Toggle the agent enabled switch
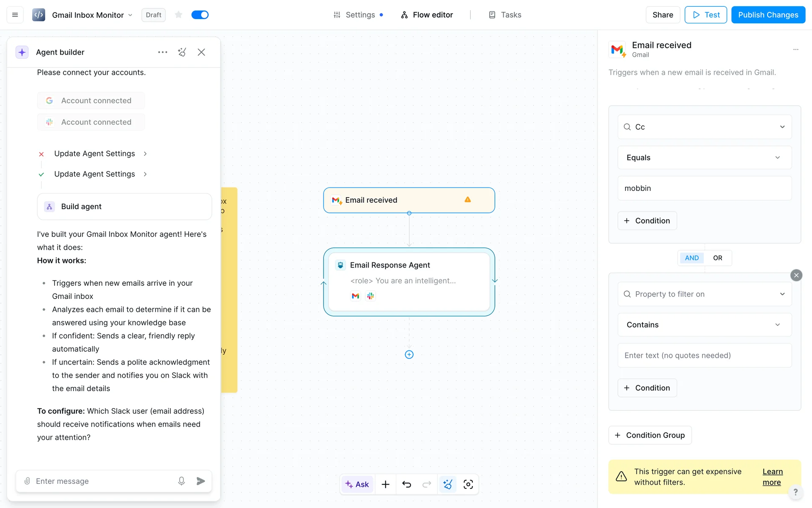Image resolution: width=812 pixels, height=508 pixels. (200, 15)
